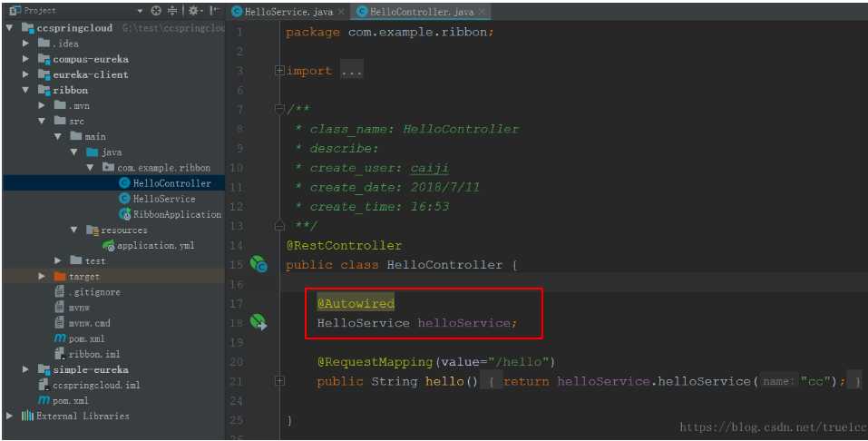The width and height of the screenshot is (868, 441).
Task: Expand the test folder
Action: tap(57, 260)
